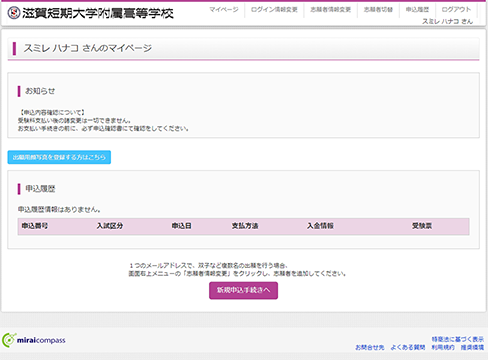Click the お知らせ section heading
This screenshot has width=488, height=360.
coord(40,91)
